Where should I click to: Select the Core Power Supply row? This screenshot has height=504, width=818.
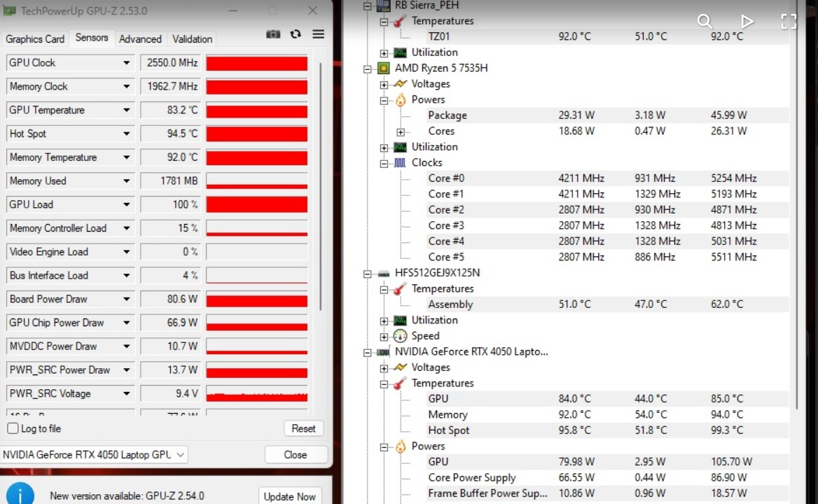click(x=606, y=478)
